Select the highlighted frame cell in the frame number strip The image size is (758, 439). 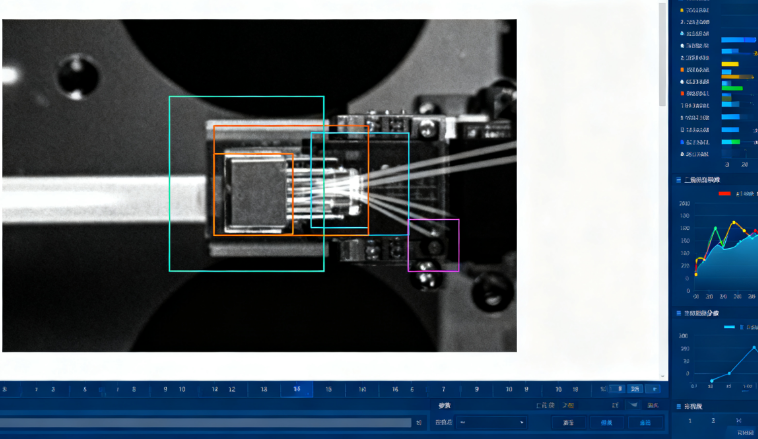coord(296,389)
